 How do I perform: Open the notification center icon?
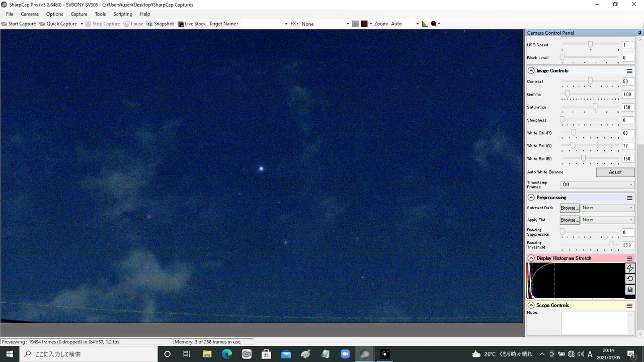(x=631, y=354)
